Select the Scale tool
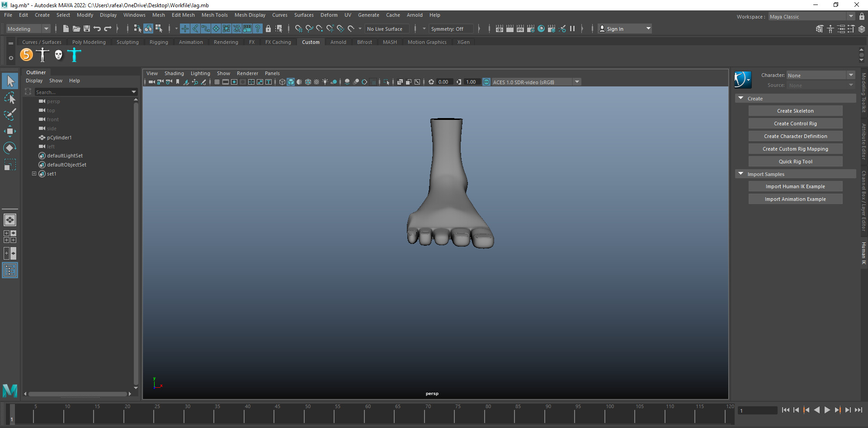 click(x=9, y=165)
